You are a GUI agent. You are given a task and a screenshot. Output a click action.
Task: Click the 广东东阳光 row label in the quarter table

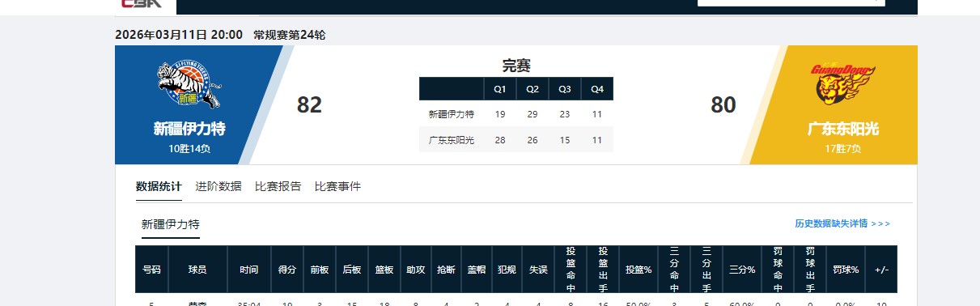pos(452,140)
